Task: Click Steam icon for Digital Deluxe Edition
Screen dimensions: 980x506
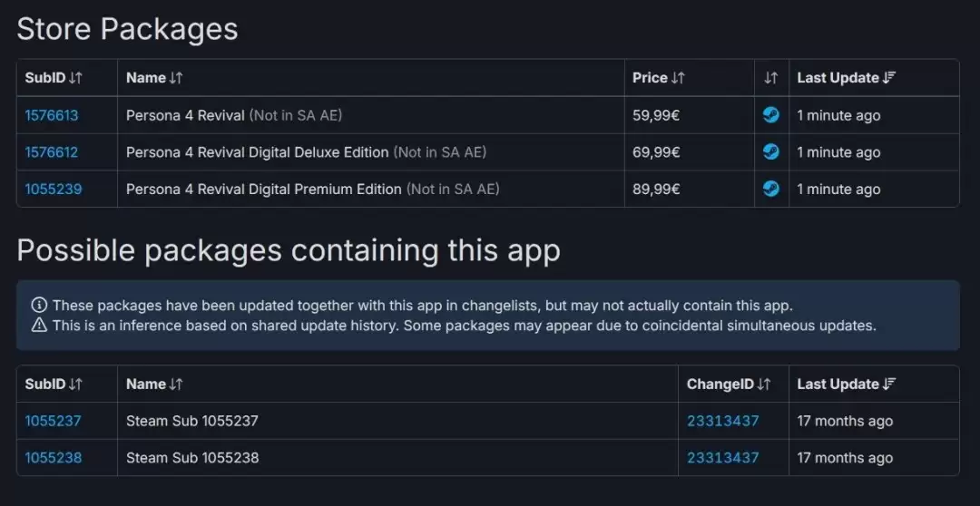Action: coord(770,152)
